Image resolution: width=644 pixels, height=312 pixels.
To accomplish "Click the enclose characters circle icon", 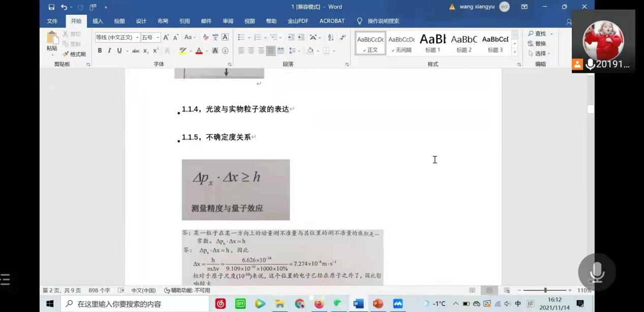I will pos(225,51).
